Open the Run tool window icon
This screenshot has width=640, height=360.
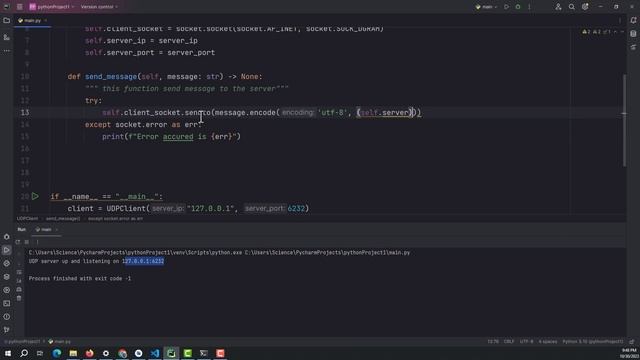7,250
